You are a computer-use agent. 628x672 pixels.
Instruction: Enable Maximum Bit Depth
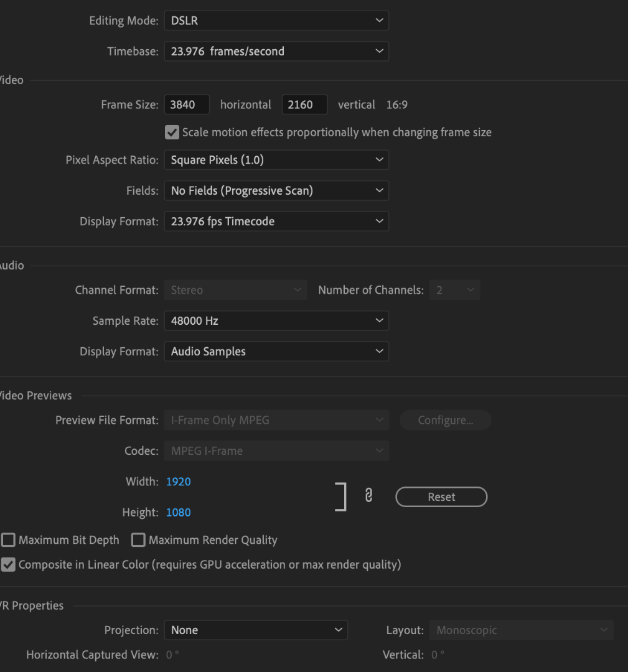[8, 540]
